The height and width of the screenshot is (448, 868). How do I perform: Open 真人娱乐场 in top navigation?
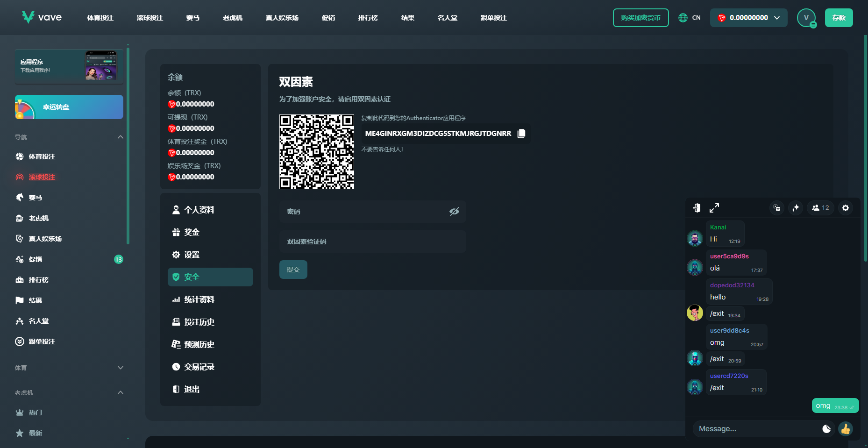[x=282, y=18]
